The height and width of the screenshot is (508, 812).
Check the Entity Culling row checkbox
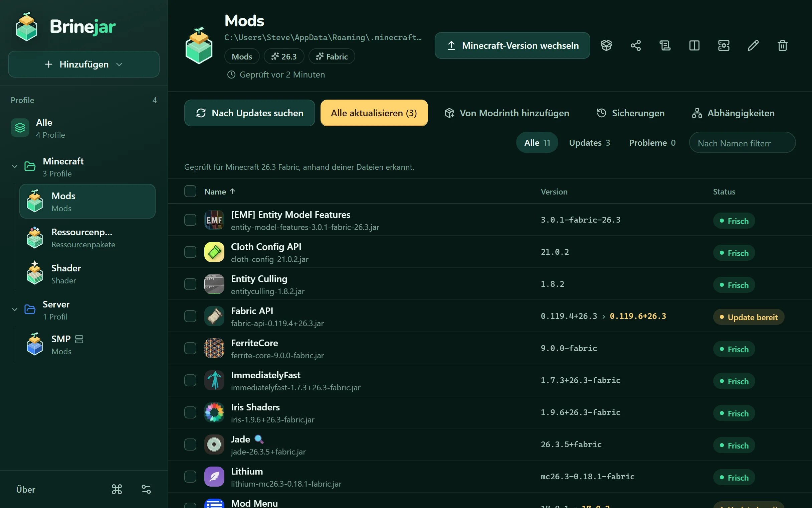[190, 284]
